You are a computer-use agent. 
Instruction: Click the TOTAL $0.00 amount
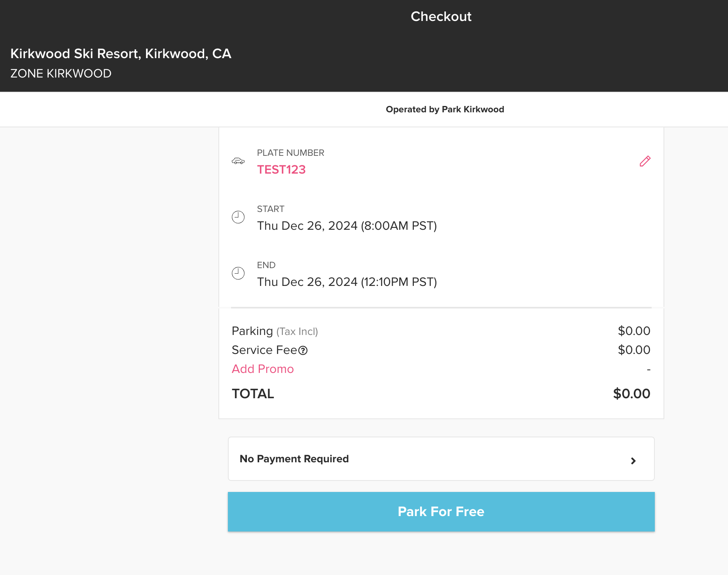[631, 394]
